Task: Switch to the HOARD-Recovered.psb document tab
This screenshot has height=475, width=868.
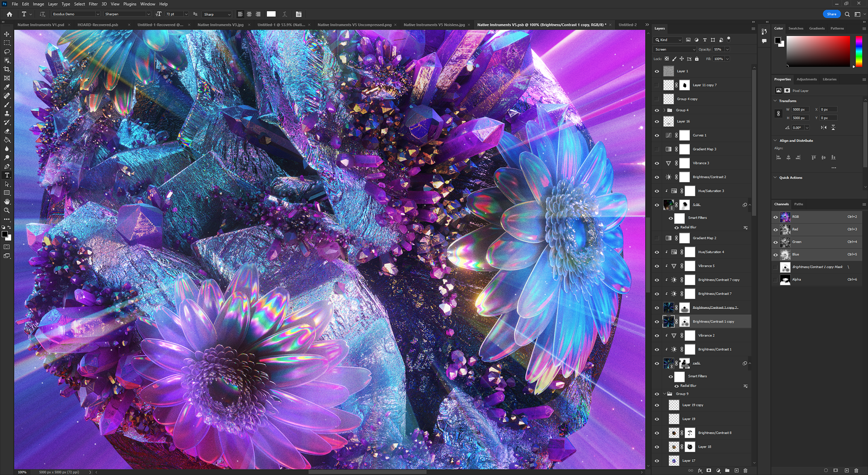Action: click(x=98, y=25)
